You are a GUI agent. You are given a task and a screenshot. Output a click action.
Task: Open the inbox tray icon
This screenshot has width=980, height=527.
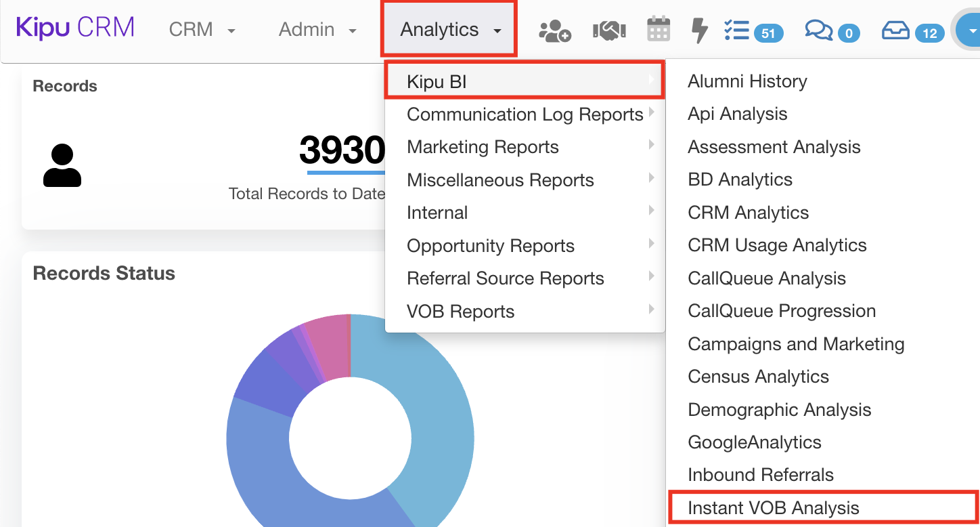point(896,30)
